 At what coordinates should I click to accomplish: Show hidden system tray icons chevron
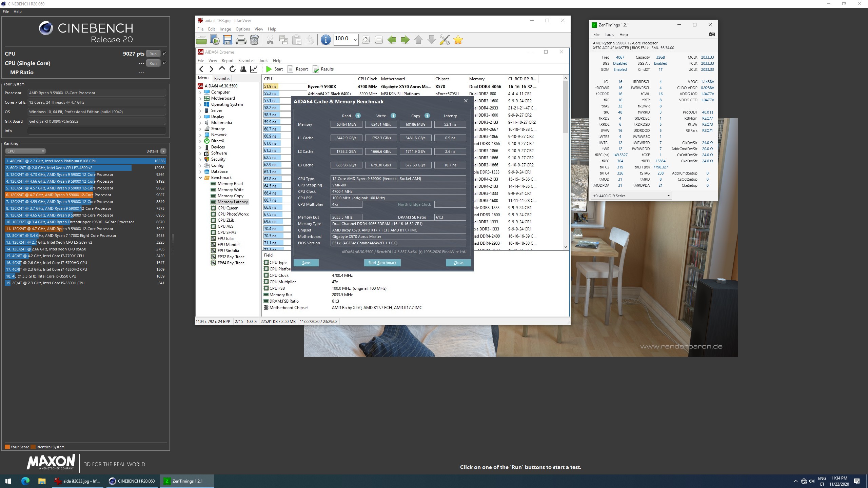coord(795,481)
